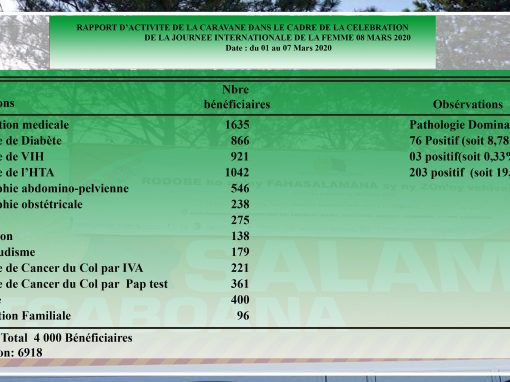
Task: Click the value 1635 for consultation medicale
Action: point(237,125)
